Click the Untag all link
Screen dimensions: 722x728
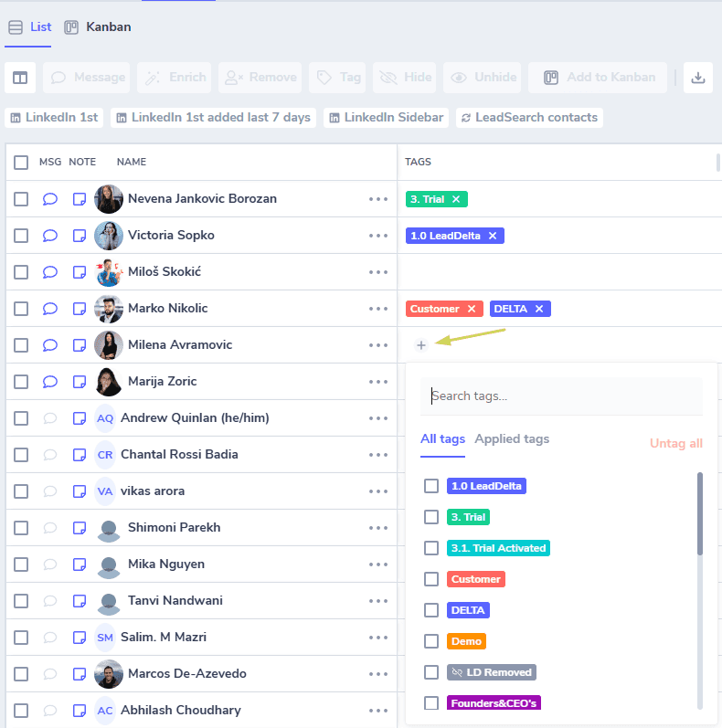(x=675, y=443)
